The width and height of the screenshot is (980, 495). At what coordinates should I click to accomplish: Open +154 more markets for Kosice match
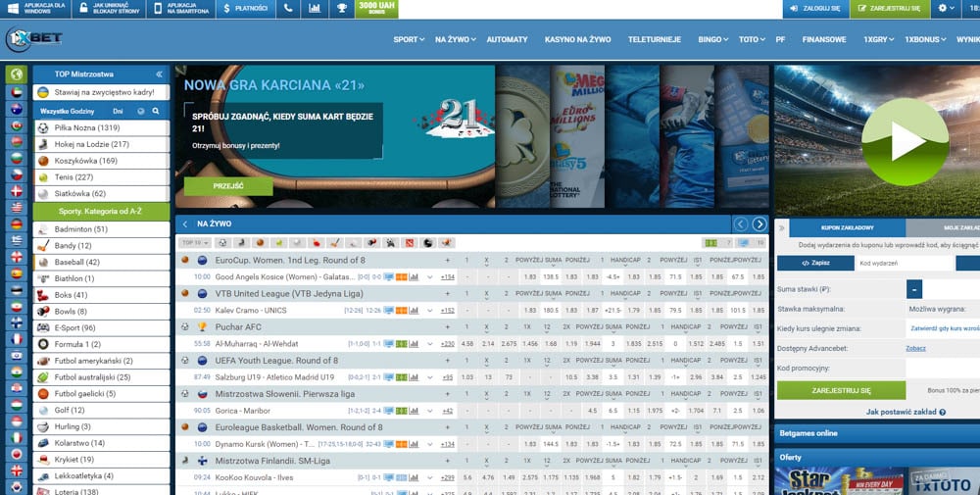[x=448, y=276]
